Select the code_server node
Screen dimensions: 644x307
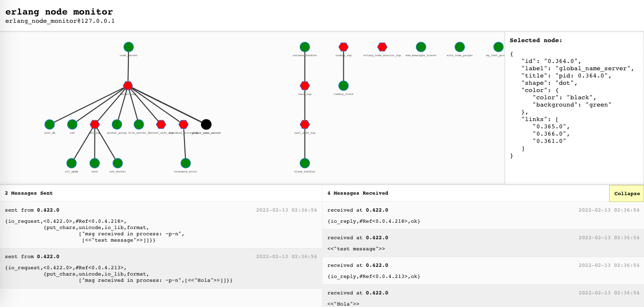pyautogui.click(x=128, y=47)
